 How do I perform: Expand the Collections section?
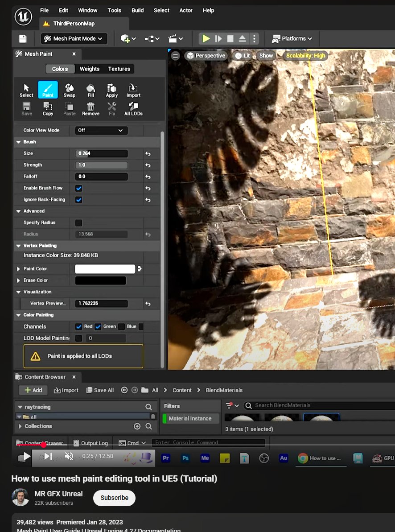tap(20, 426)
